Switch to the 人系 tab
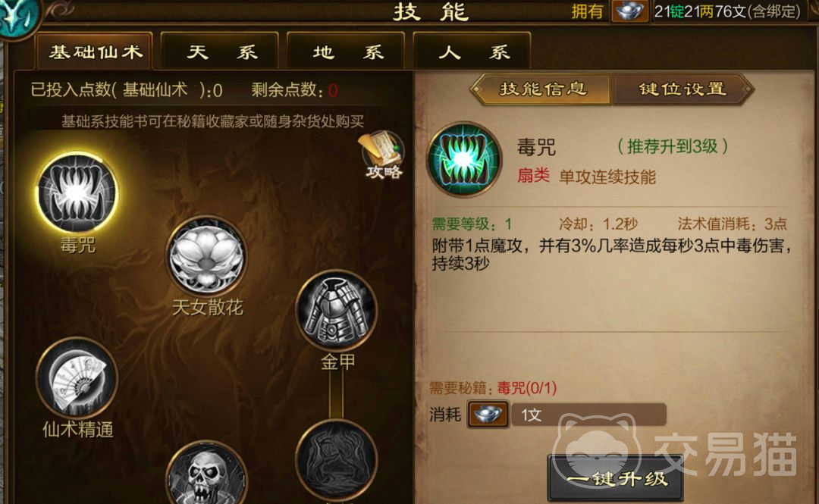 pyautogui.click(x=472, y=52)
